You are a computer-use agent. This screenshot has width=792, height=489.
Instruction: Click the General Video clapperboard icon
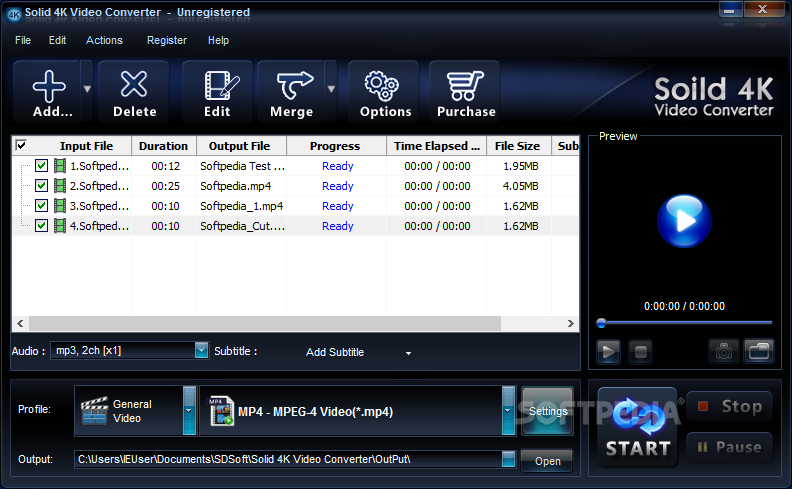tap(94, 411)
